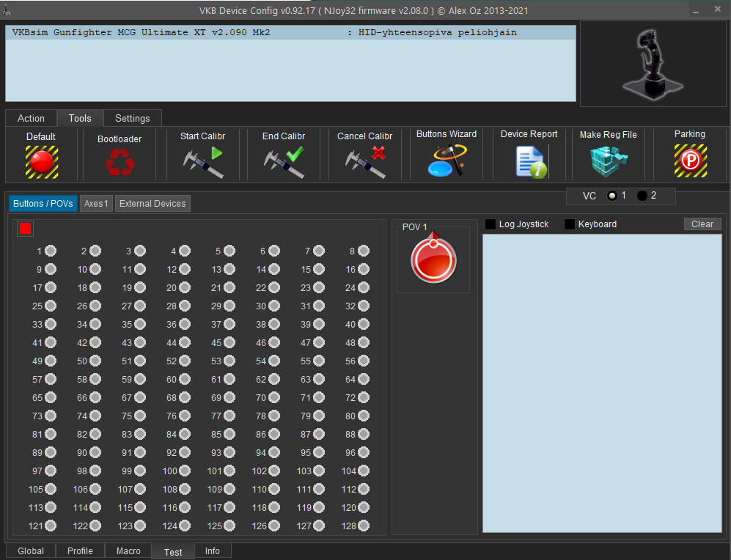Launch the Buttons Wizard
The height and width of the screenshot is (560, 731).
(x=447, y=161)
